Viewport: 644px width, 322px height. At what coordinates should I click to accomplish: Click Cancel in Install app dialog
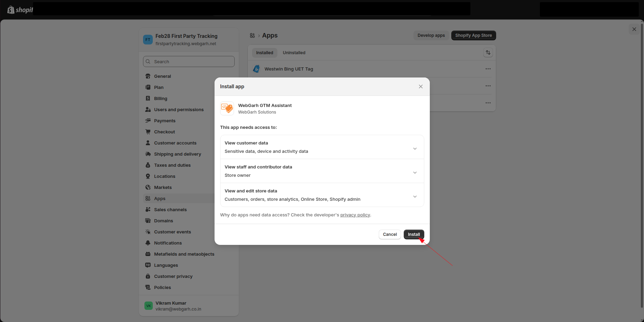click(x=390, y=234)
